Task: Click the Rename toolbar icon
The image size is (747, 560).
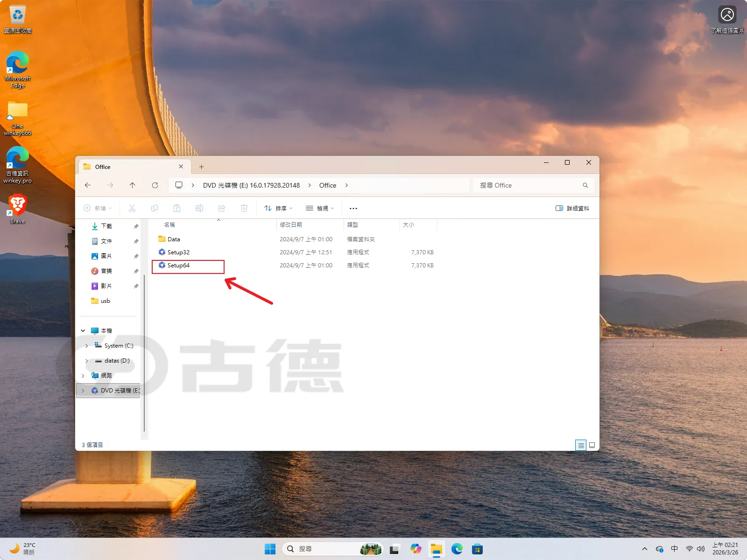Action: [x=199, y=208]
